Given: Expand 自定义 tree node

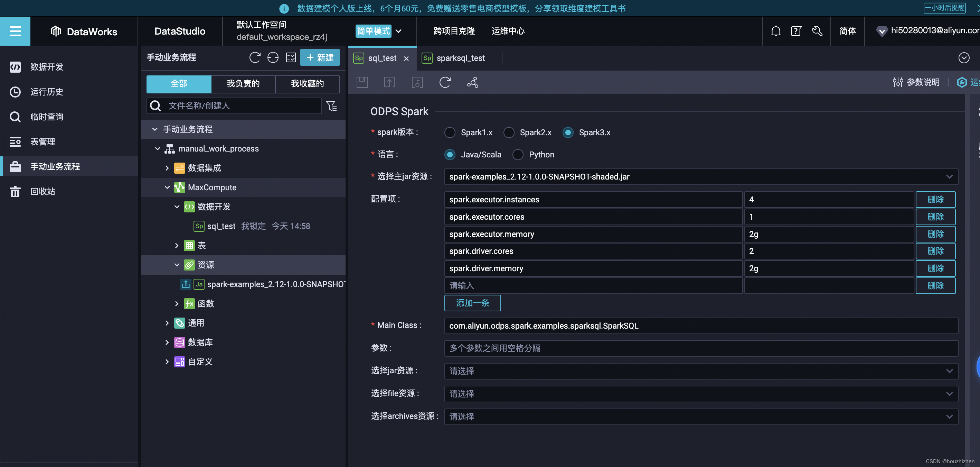Looking at the screenshot, I should (x=167, y=362).
